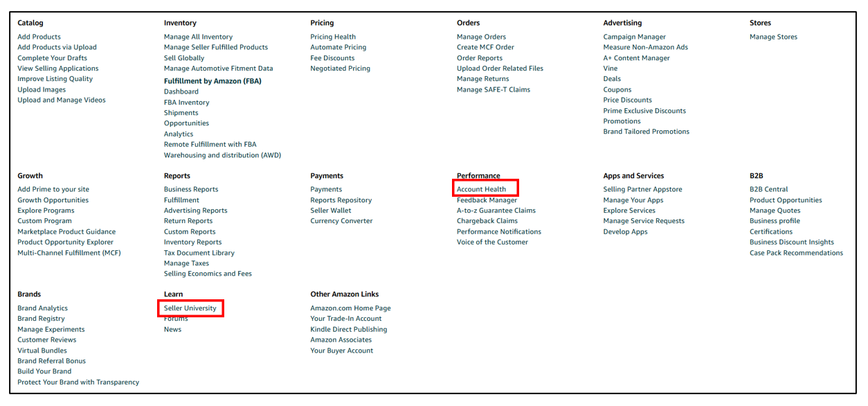
Task: Go to Growth Opportunities
Action: click(x=53, y=200)
